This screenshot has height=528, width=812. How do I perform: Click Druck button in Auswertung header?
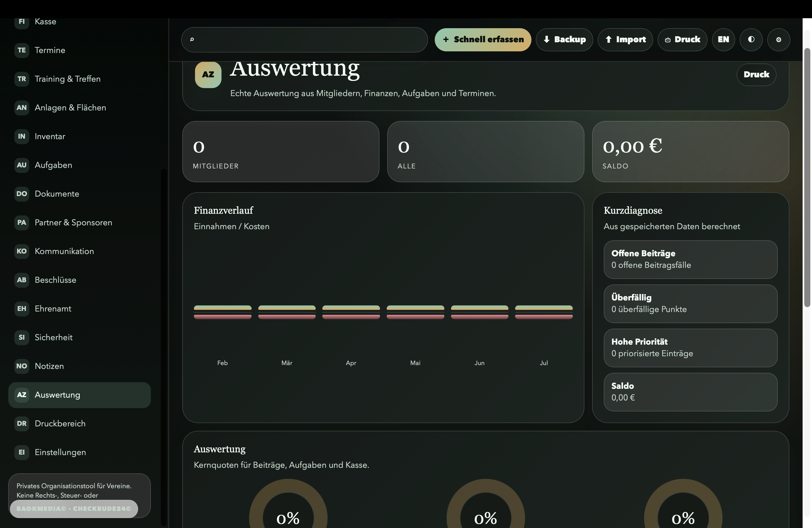756,75
